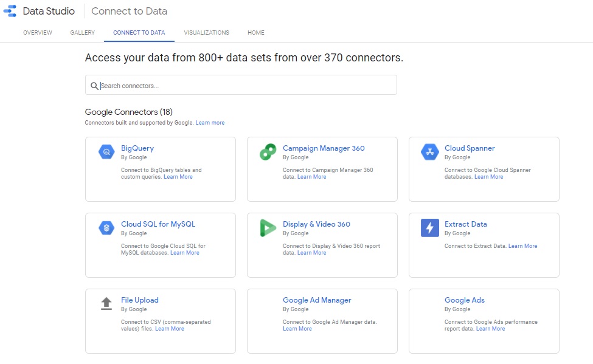Click the Display & Video 360 play icon
Viewport: 593px width, 364px height.
click(268, 228)
